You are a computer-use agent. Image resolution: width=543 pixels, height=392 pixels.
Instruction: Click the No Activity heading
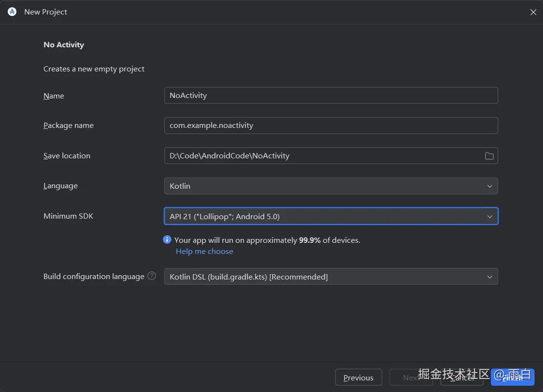coord(64,45)
